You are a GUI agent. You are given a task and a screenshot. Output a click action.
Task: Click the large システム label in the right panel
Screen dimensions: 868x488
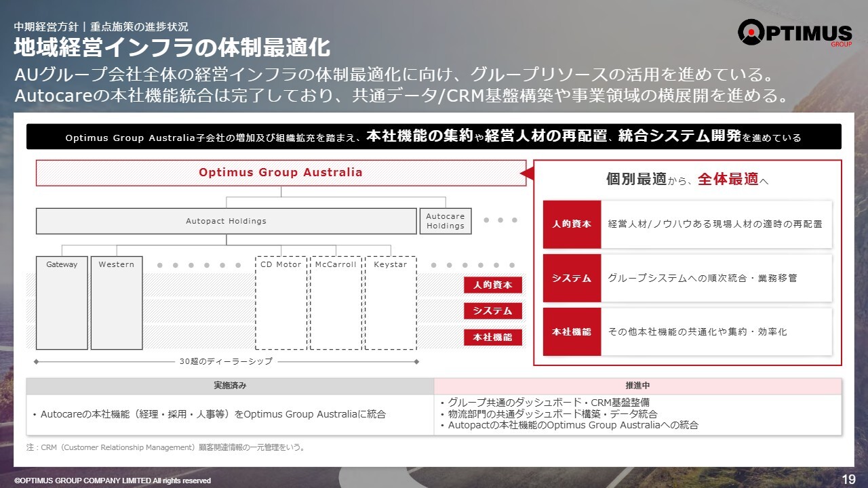pyautogui.click(x=572, y=278)
